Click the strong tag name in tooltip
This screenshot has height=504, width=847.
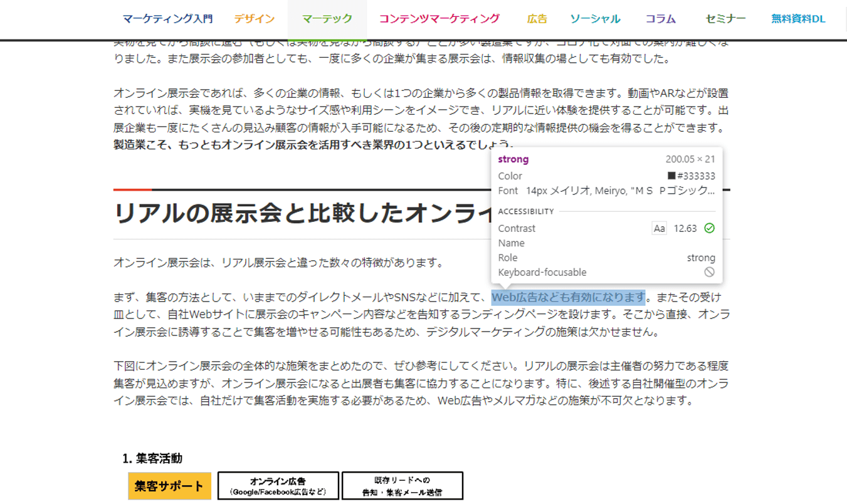pos(513,159)
